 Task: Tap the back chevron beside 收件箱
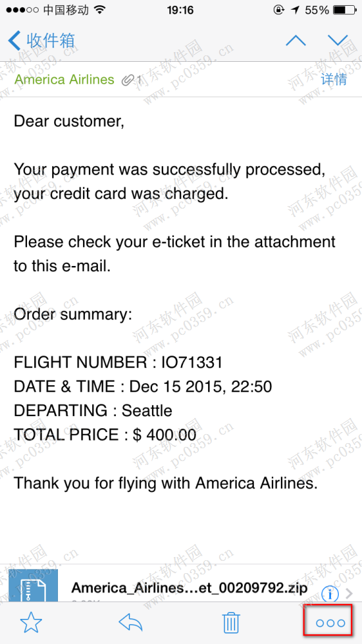14,41
